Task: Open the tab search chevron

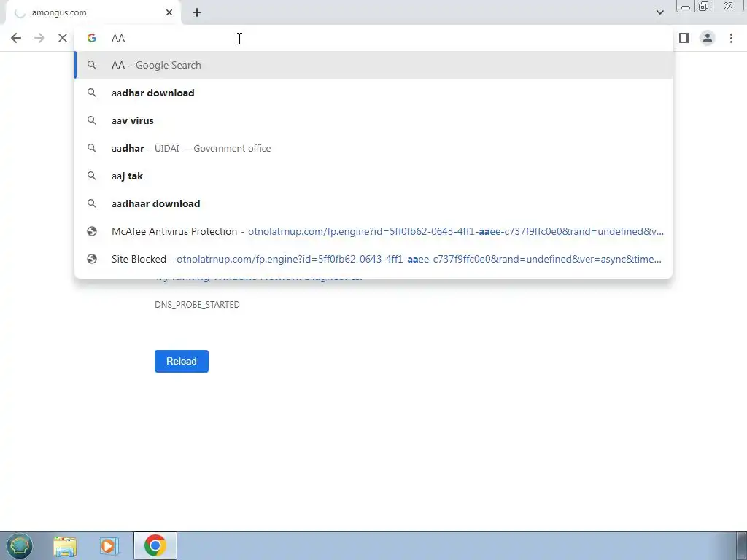Action: [659, 12]
